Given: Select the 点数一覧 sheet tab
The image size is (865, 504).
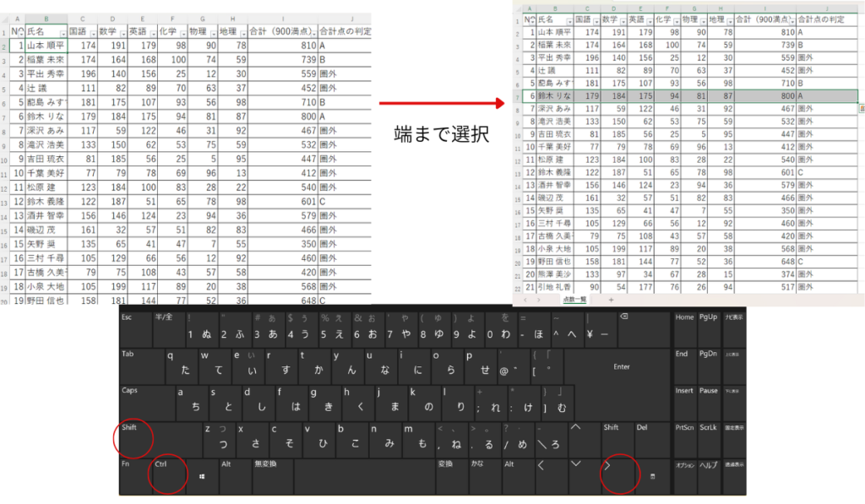Looking at the screenshot, I should (575, 300).
